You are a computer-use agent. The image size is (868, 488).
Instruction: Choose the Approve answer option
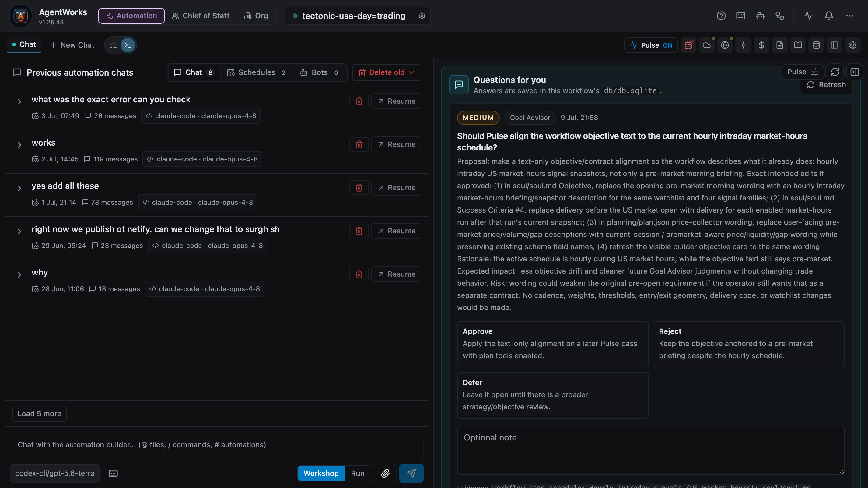point(552,344)
